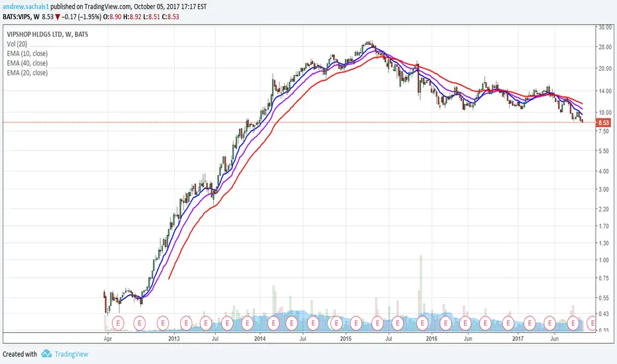Click the 2013 label on time axis
The height and width of the screenshot is (364, 617).
tap(173, 338)
